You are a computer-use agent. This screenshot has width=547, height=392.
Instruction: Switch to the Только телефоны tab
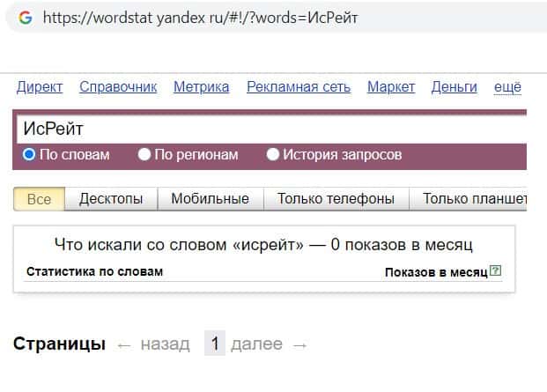(x=336, y=199)
